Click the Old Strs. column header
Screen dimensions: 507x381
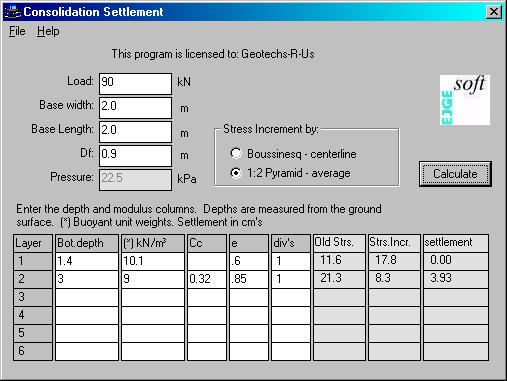(x=339, y=242)
